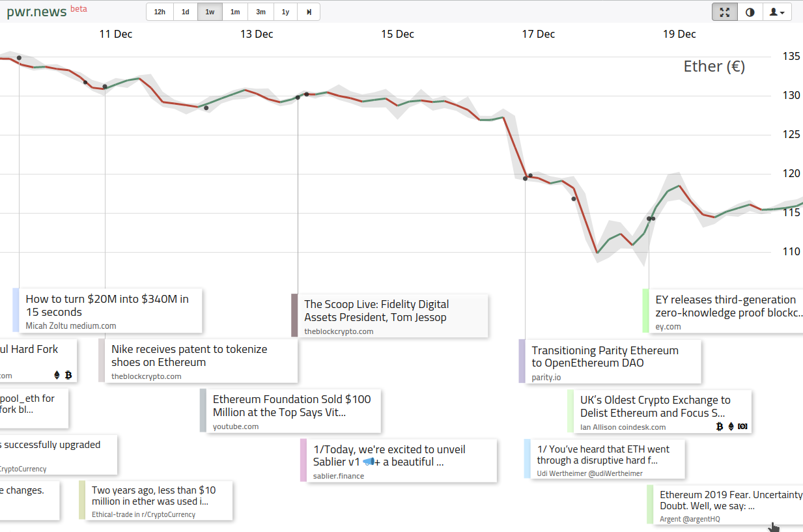Click Bitcoin icon on the Hard Fork card
The width and height of the screenshot is (803, 532).
[68, 375]
